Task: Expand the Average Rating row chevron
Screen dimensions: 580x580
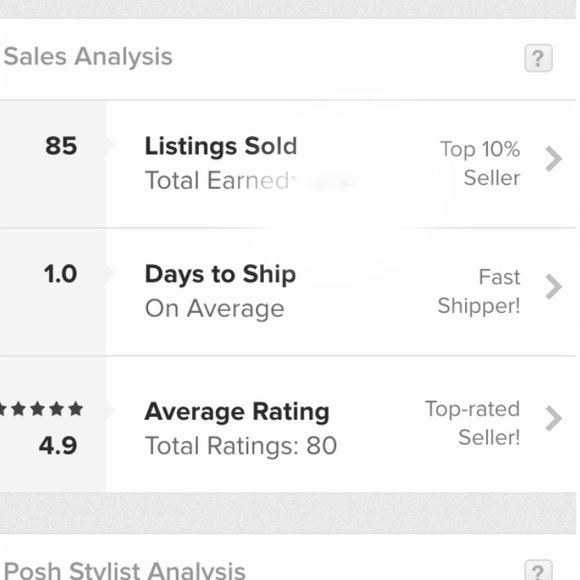Action: [x=553, y=418]
